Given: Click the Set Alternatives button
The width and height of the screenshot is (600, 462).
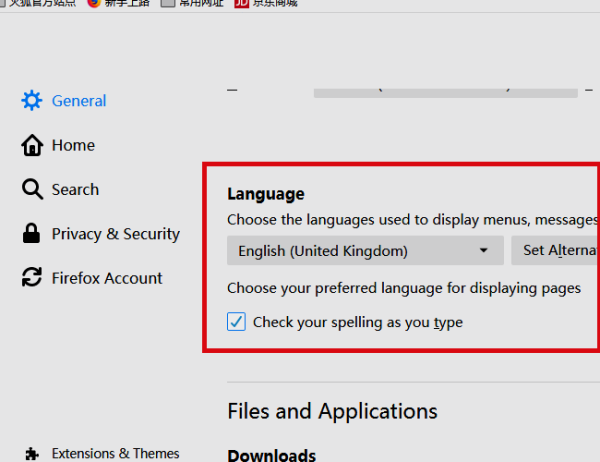Looking at the screenshot, I should click(x=556, y=251).
